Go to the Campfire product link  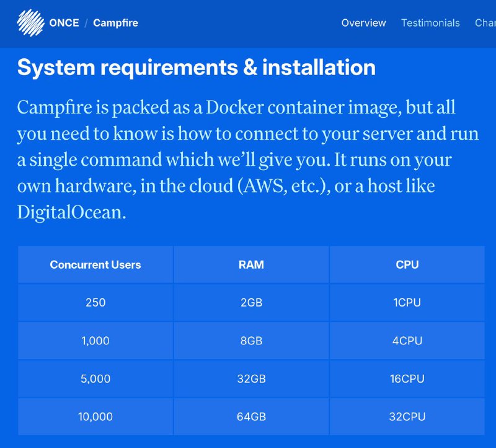point(115,23)
